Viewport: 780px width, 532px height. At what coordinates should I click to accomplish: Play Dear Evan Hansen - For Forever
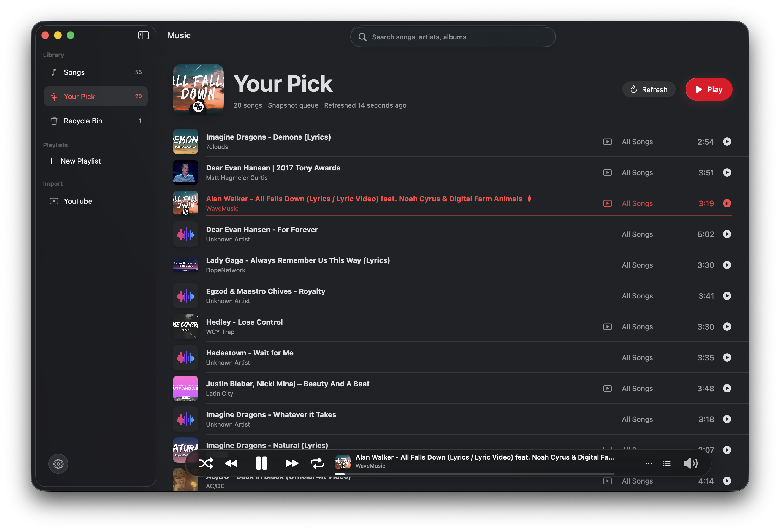(727, 234)
